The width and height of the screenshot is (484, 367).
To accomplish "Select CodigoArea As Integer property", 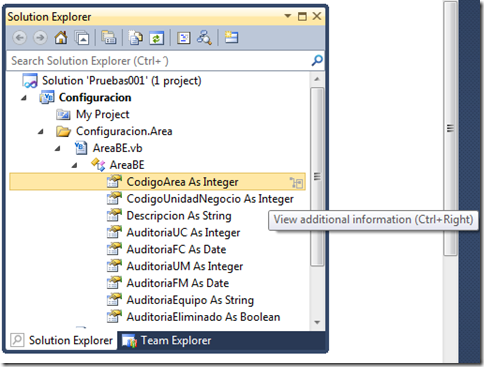I will 183,182.
